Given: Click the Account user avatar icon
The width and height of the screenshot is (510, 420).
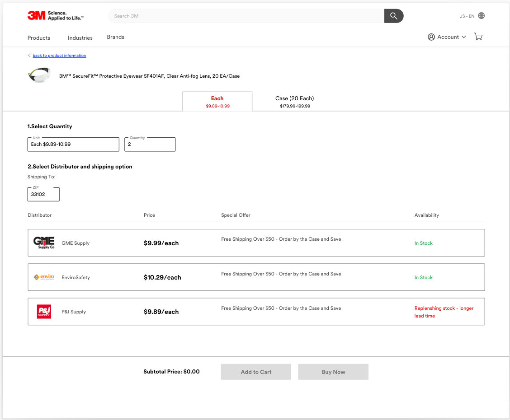Looking at the screenshot, I should 431,37.
